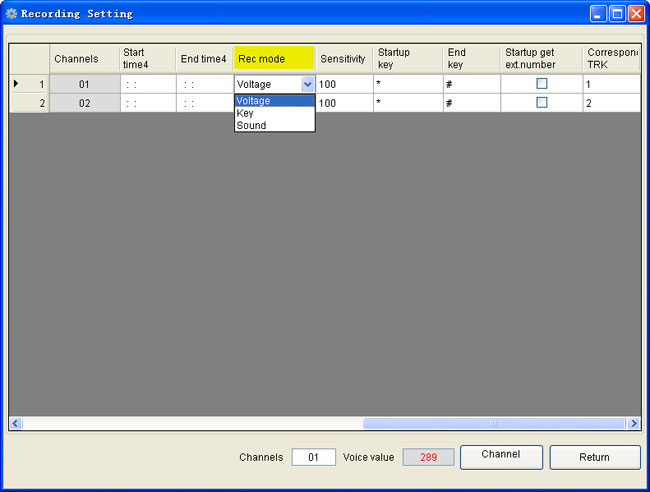Click the Channels input field showing 01

[313, 457]
